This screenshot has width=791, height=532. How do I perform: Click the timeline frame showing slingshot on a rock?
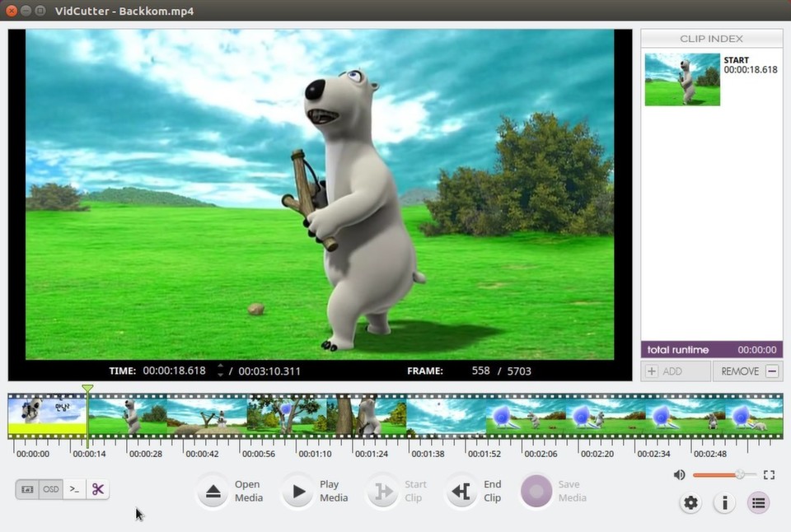208,416
